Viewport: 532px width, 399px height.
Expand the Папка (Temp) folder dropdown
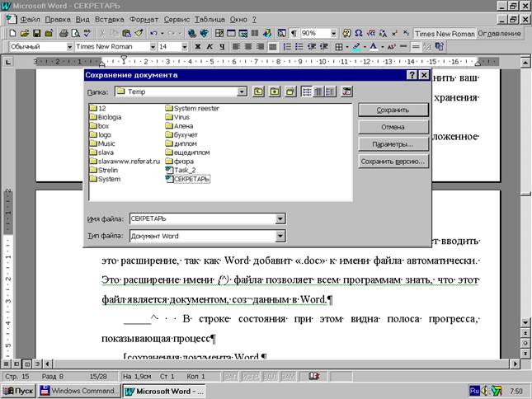pyautogui.click(x=242, y=92)
